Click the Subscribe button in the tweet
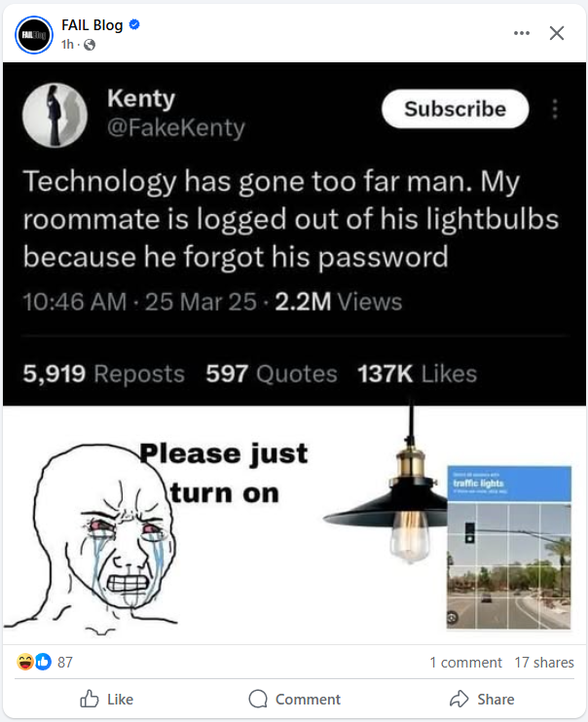This screenshot has height=722, width=588. point(455,109)
